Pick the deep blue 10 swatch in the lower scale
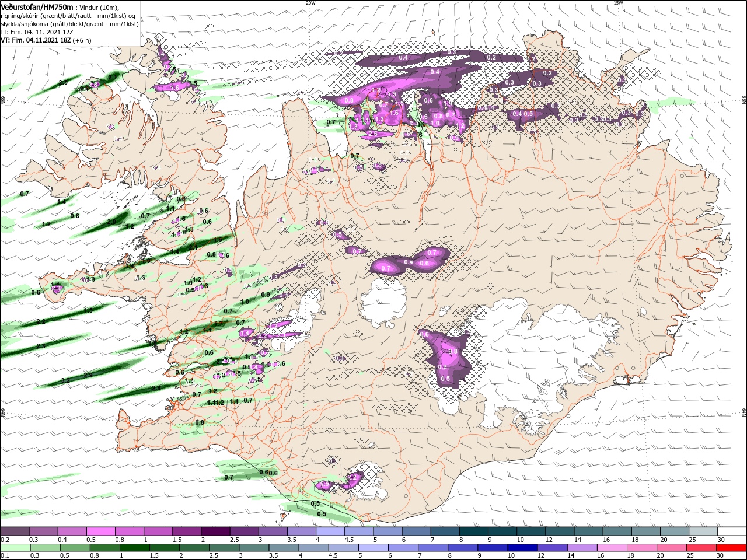 [522, 548]
